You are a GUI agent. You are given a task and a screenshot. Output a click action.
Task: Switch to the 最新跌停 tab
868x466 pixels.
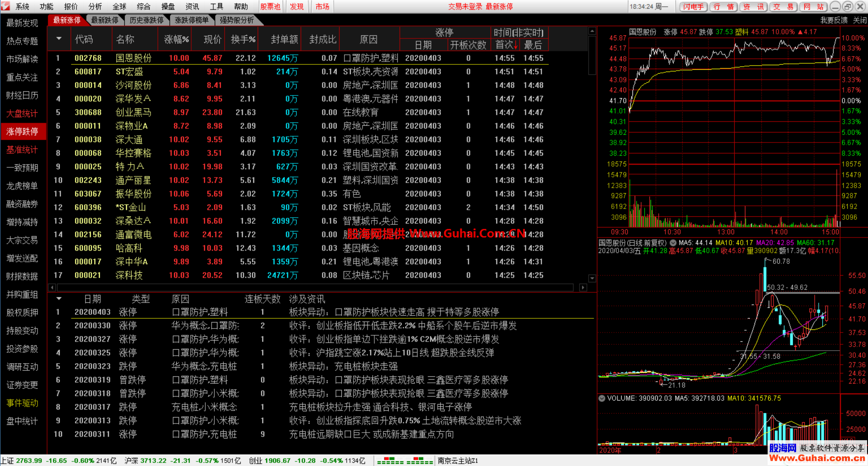tap(104, 20)
